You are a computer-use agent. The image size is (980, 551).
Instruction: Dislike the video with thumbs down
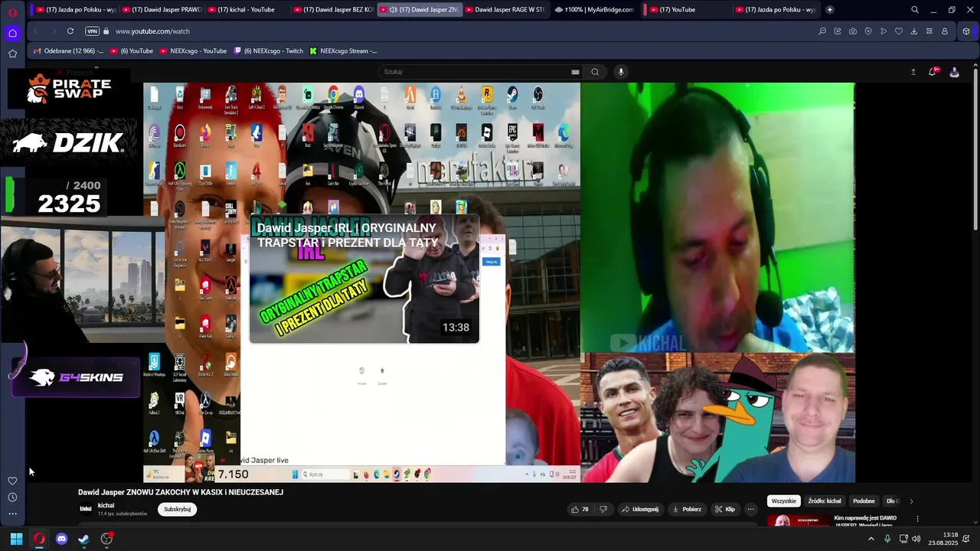point(603,509)
